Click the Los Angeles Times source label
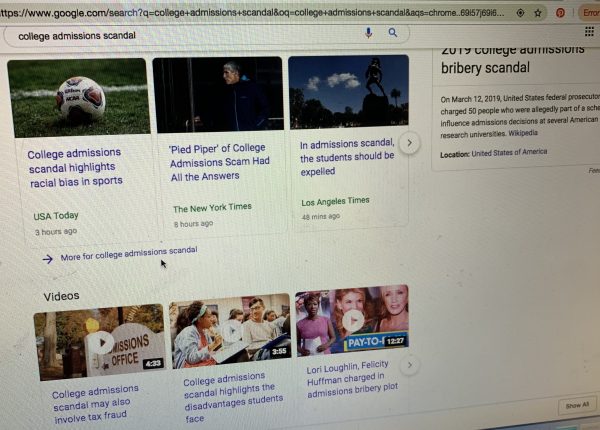 pyautogui.click(x=335, y=202)
